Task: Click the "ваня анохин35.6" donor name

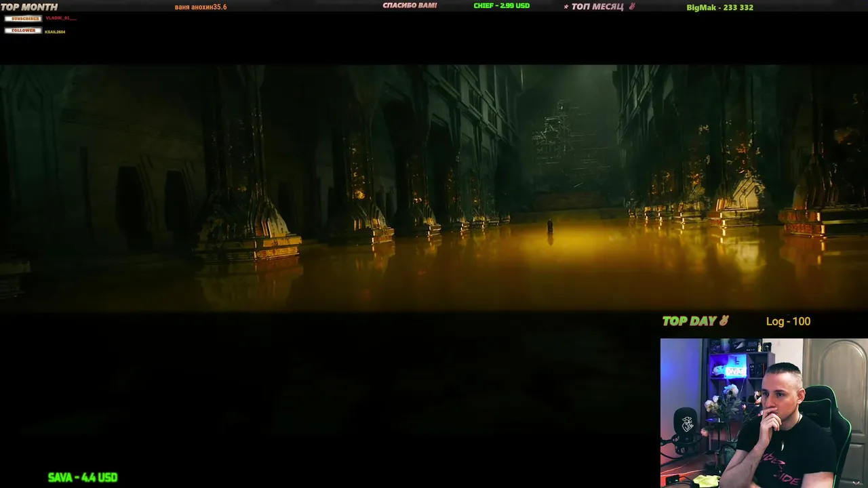Action: [201, 7]
